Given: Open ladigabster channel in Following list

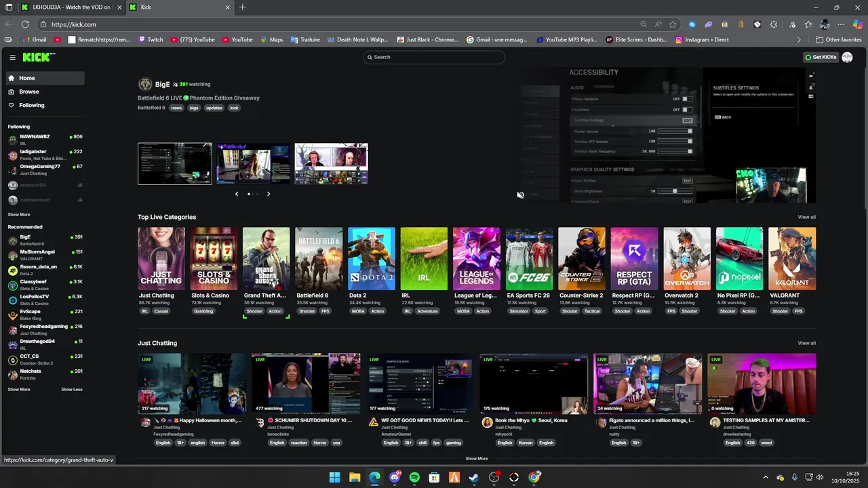Looking at the screenshot, I should pos(45,155).
